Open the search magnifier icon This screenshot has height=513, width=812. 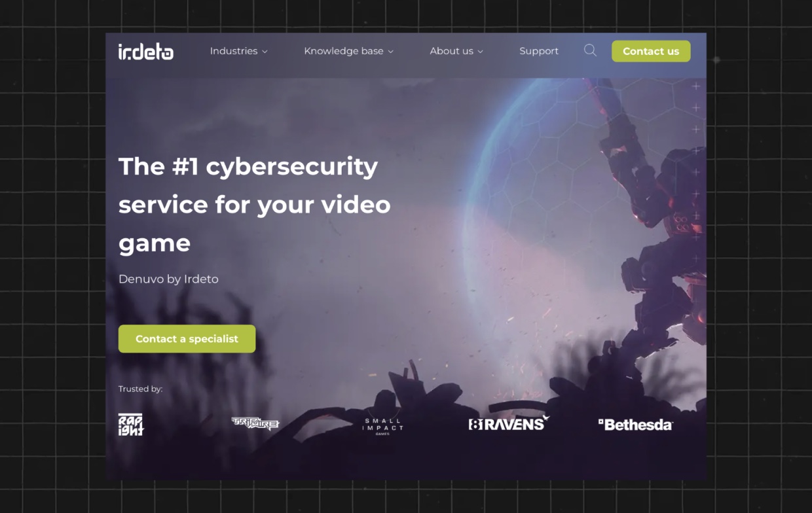(x=590, y=50)
